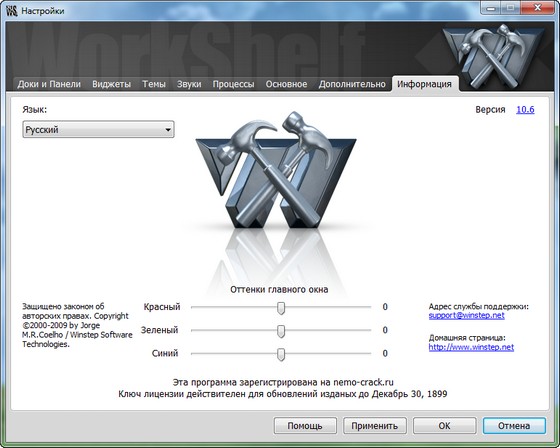Click the Помощь button
The height and width of the screenshot is (448, 560).
[x=305, y=426]
